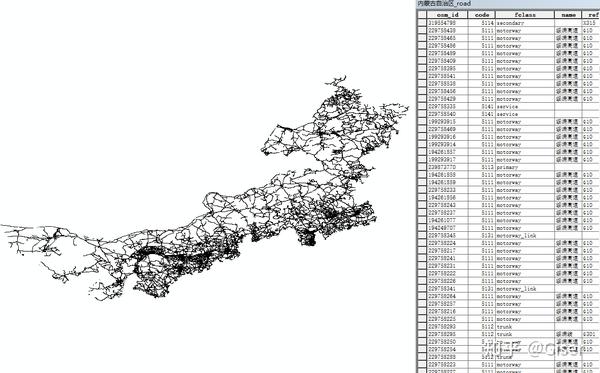
Task: Select the name column header
Action: [568, 15]
